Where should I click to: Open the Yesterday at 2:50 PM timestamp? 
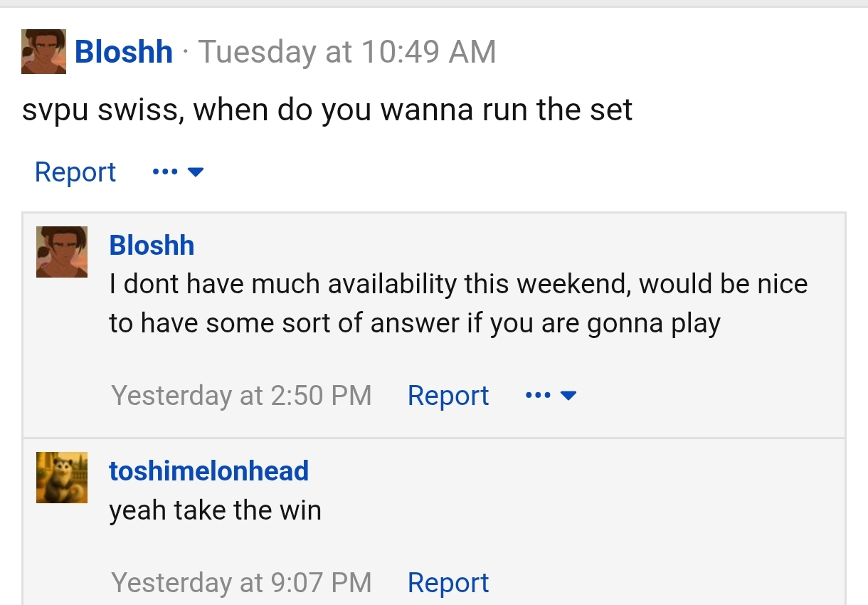(x=242, y=395)
